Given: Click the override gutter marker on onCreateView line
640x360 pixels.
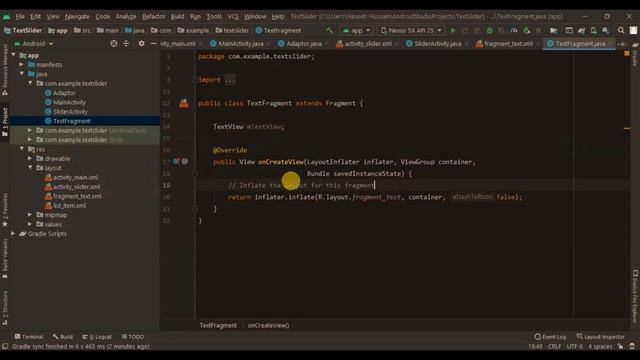Looking at the screenshot, I should pyautogui.click(x=177, y=162).
